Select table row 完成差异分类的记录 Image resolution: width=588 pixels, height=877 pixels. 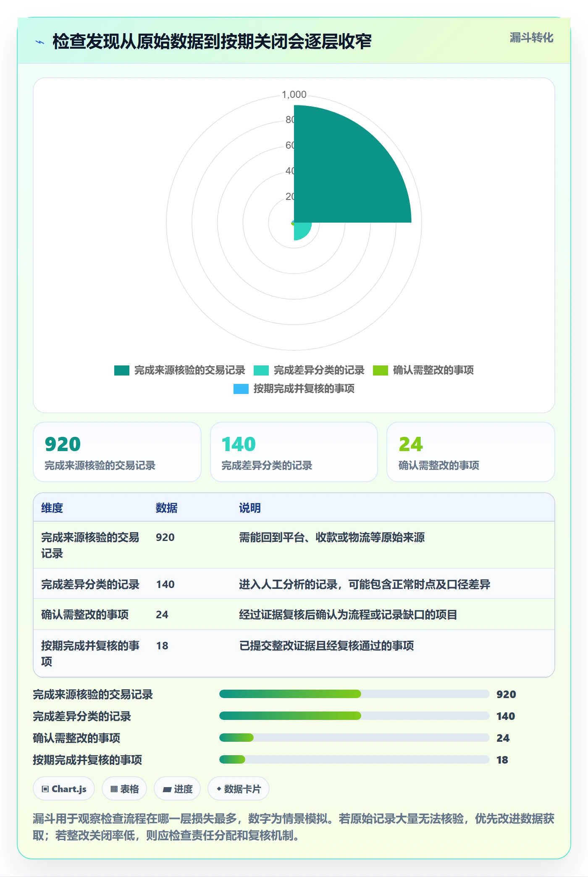click(x=294, y=584)
